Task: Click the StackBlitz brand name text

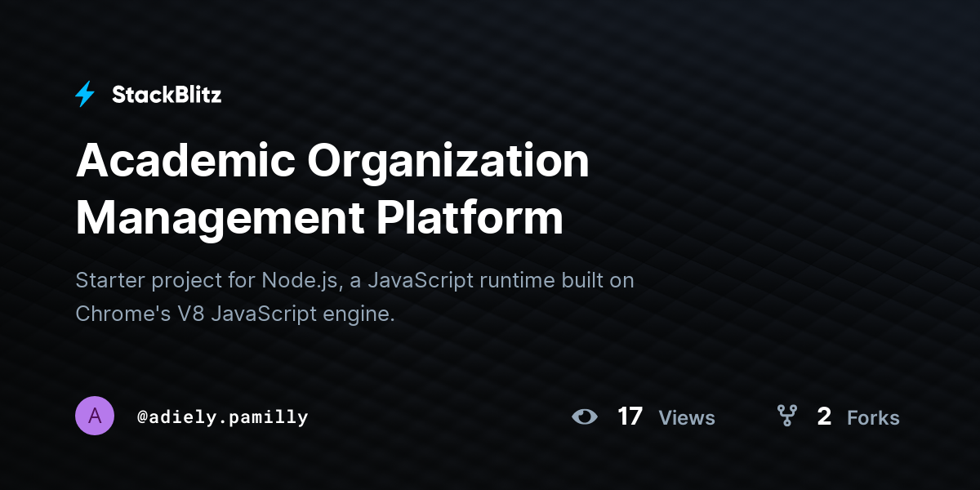Action: tap(167, 95)
